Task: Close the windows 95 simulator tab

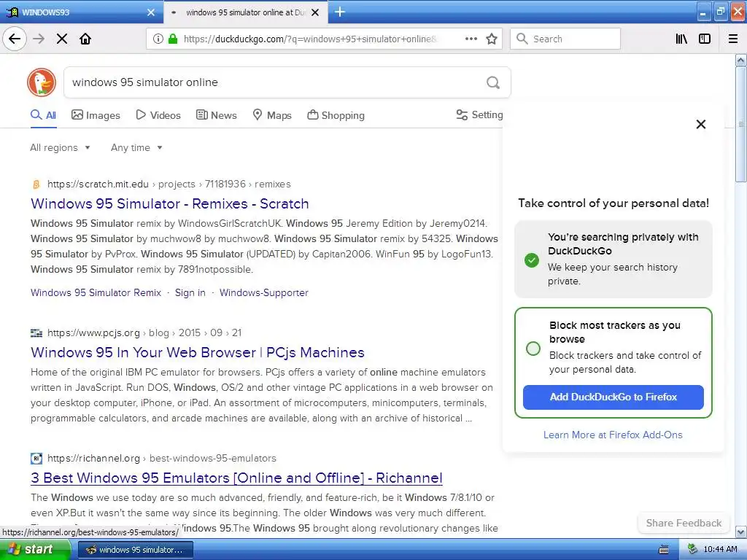Action: point(315,12)
